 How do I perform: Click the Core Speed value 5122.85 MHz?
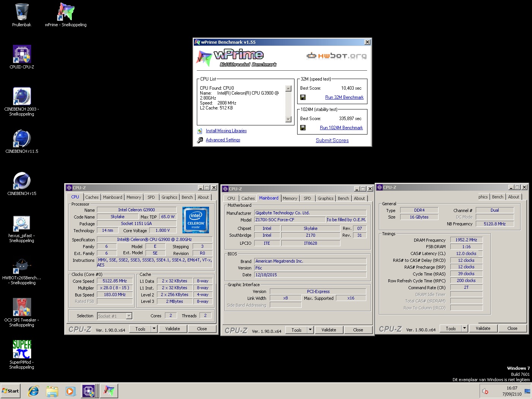tap(115, 281)
